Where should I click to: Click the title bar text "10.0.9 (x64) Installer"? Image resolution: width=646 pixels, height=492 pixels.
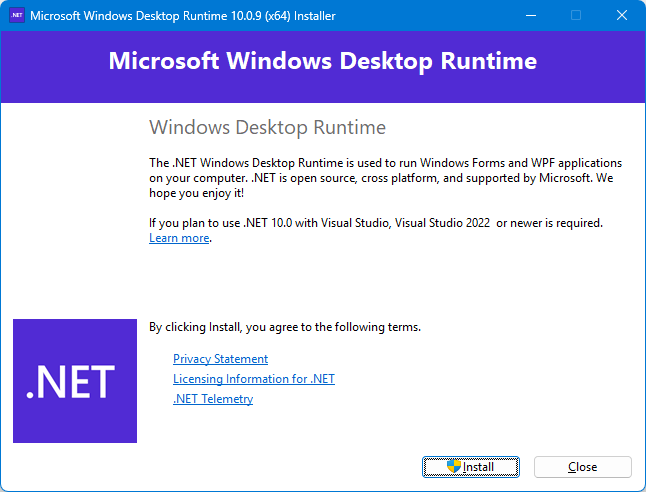coord(283,16)
